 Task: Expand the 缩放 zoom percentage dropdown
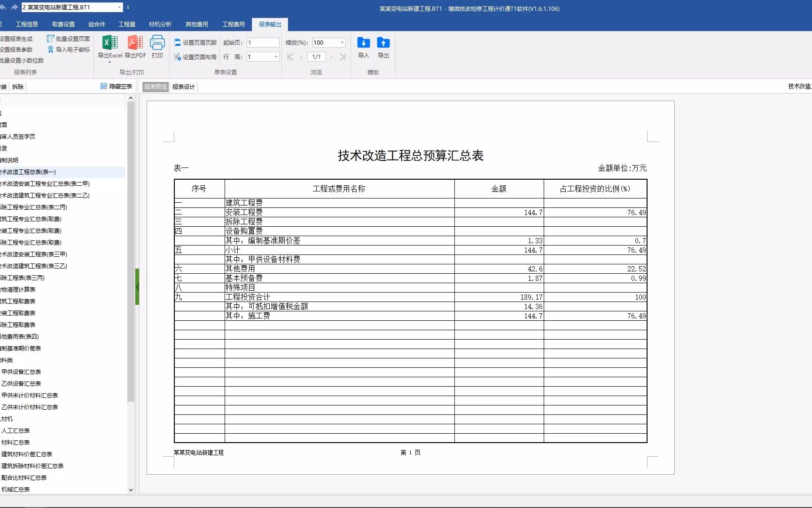coord(342,42)
